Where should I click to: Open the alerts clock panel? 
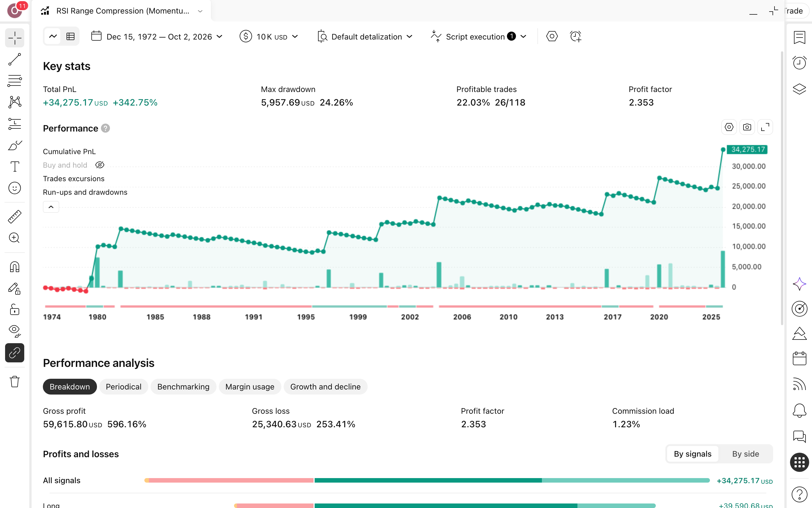click(x=800, y=62)
